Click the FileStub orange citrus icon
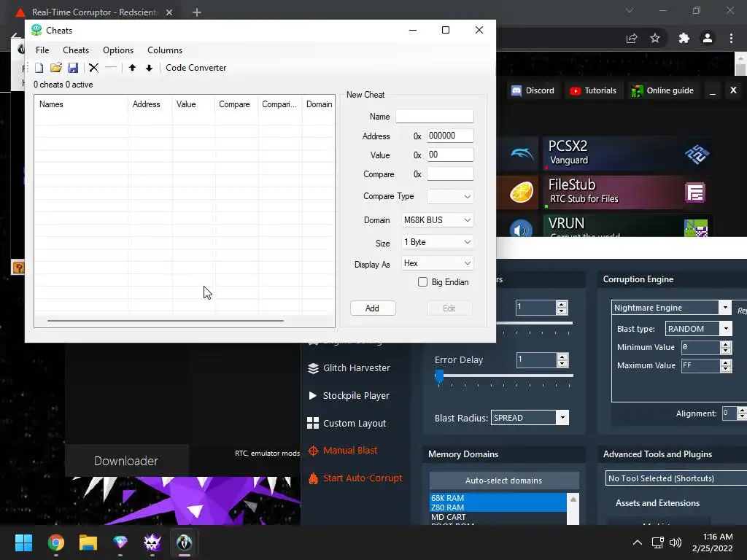Image resolution: width=747 pixels, height=560 pixels. pos(521,192)
